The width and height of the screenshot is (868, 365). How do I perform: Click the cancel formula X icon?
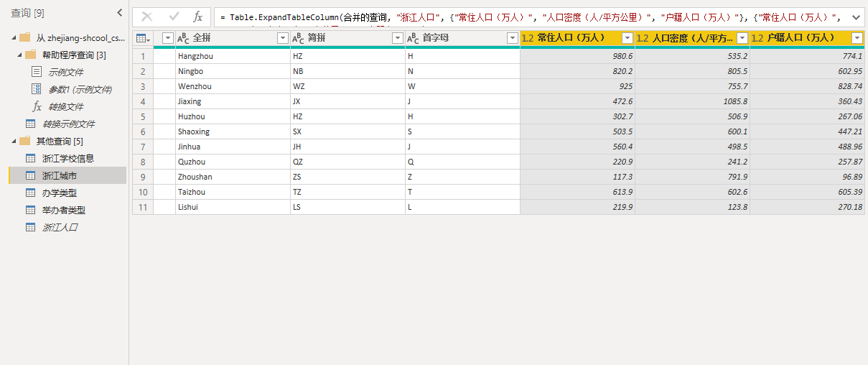click(146, 17)
